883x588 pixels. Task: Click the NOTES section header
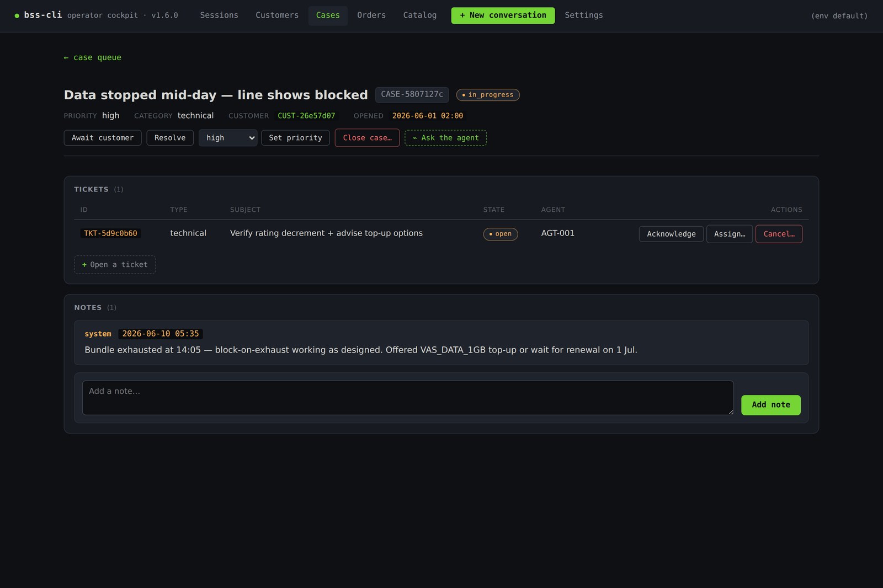tap(88, 308)
